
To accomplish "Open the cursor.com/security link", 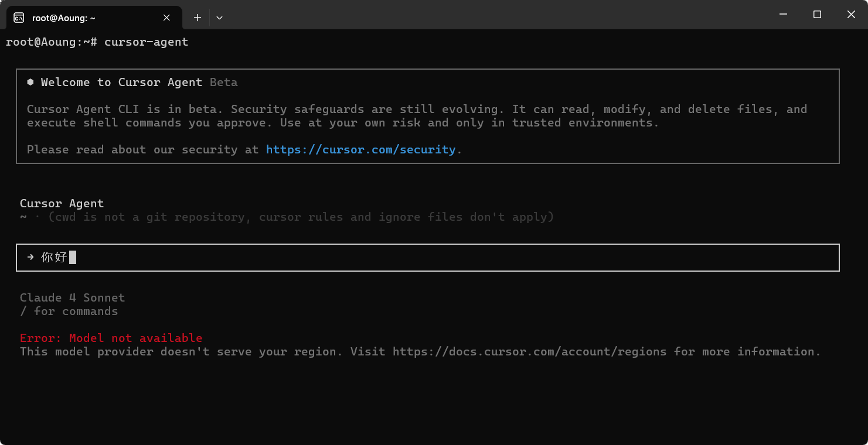I will point(360,149).
